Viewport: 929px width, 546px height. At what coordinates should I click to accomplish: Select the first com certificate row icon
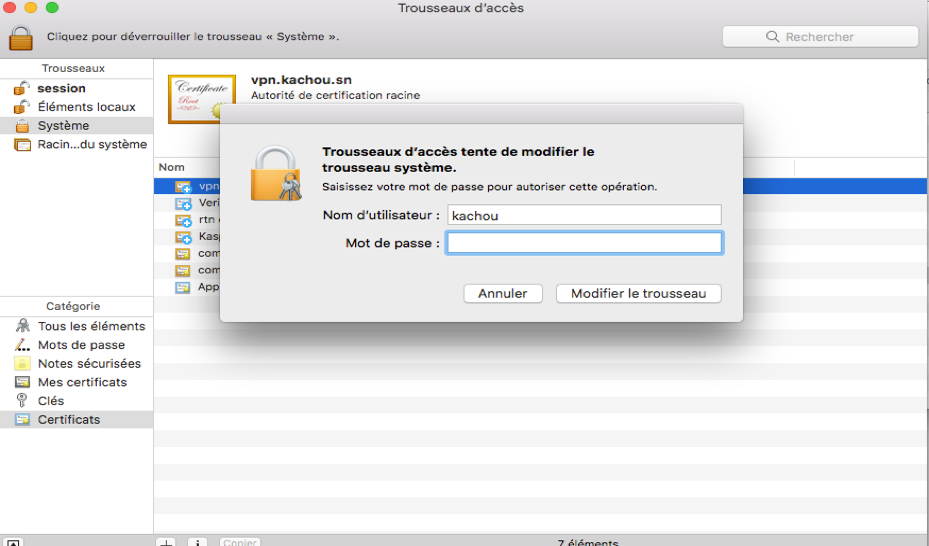tap(182, 253)
